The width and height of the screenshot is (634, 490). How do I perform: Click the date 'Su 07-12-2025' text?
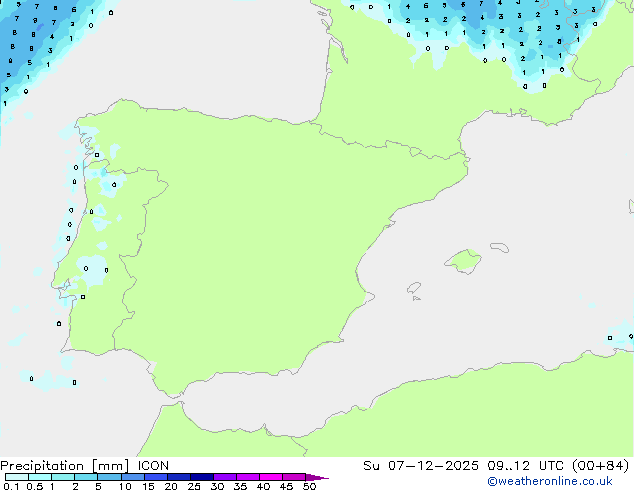coord(421,466)
